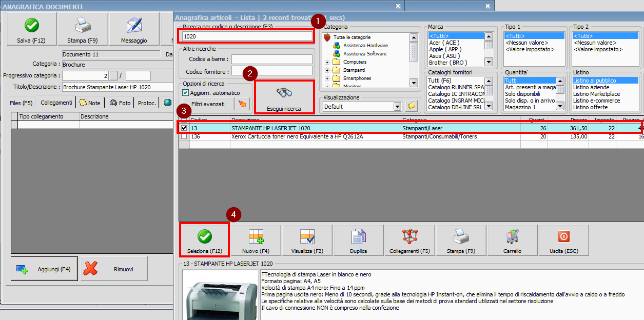Select Acer ( ACE ) in Marca list
The image size is (644, 320).
[444, 43]
